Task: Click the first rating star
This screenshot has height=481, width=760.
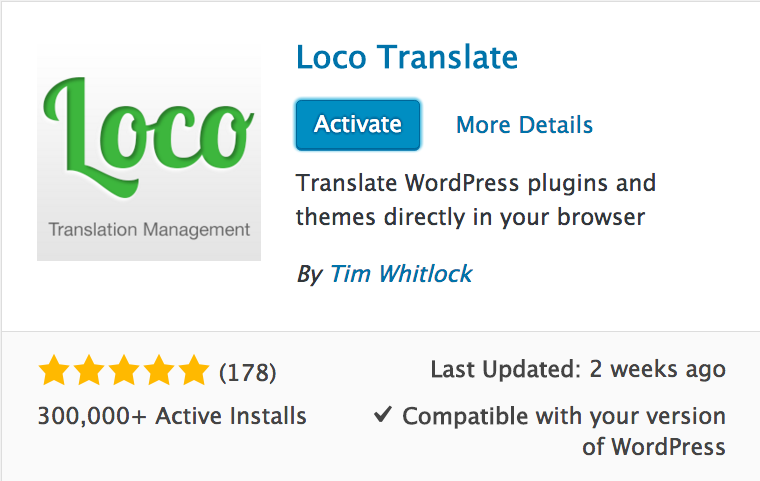Action: [54, 372]
